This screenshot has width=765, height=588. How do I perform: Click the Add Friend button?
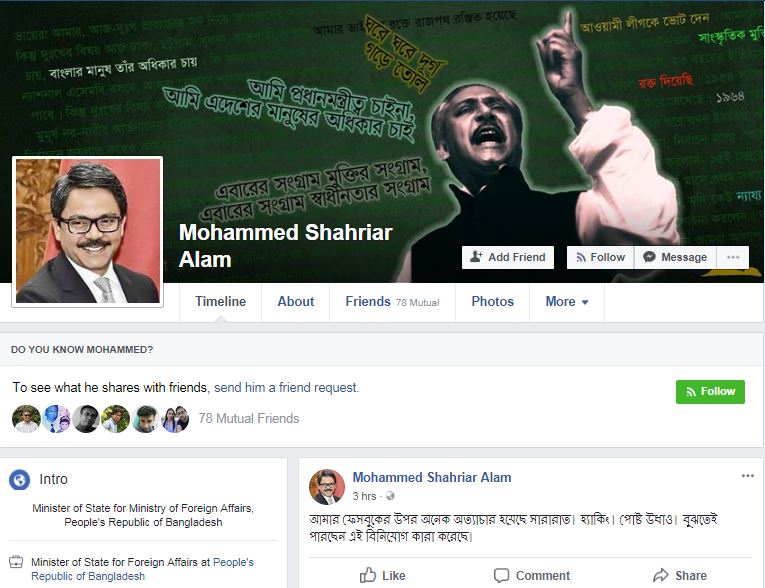pos(508,257)
